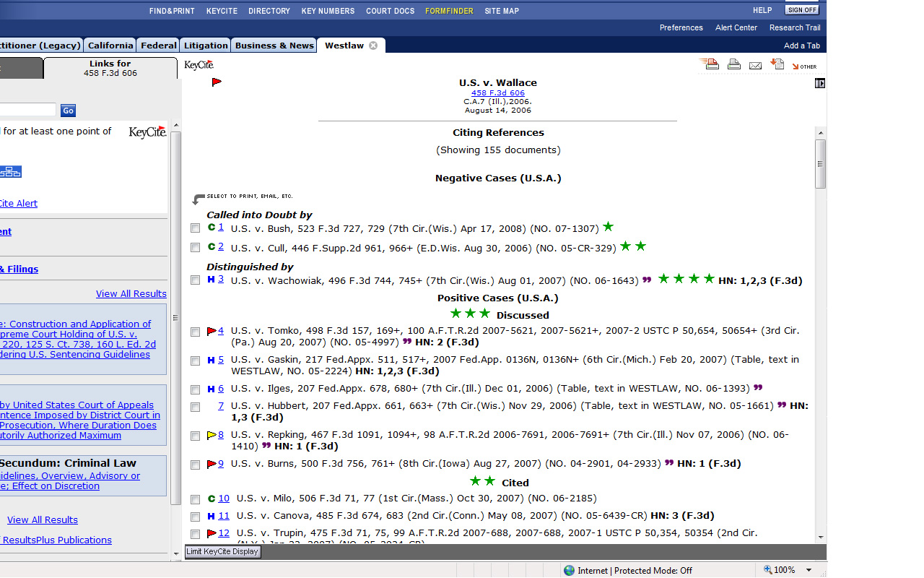Open the OTHER delivery options
924x578 pixels.
pos(804,66)
